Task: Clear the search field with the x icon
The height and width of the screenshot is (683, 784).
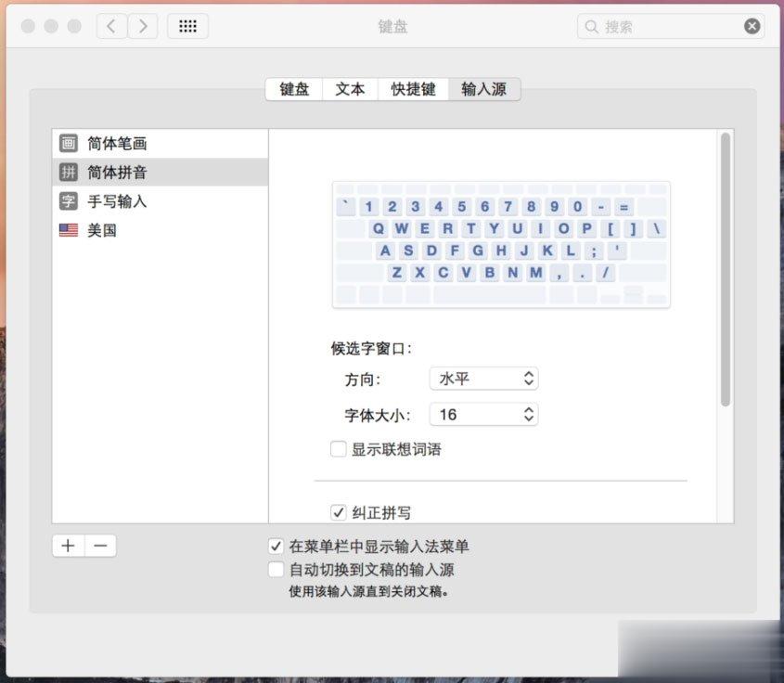Action: pyautogui.click(x=752, y=26)
